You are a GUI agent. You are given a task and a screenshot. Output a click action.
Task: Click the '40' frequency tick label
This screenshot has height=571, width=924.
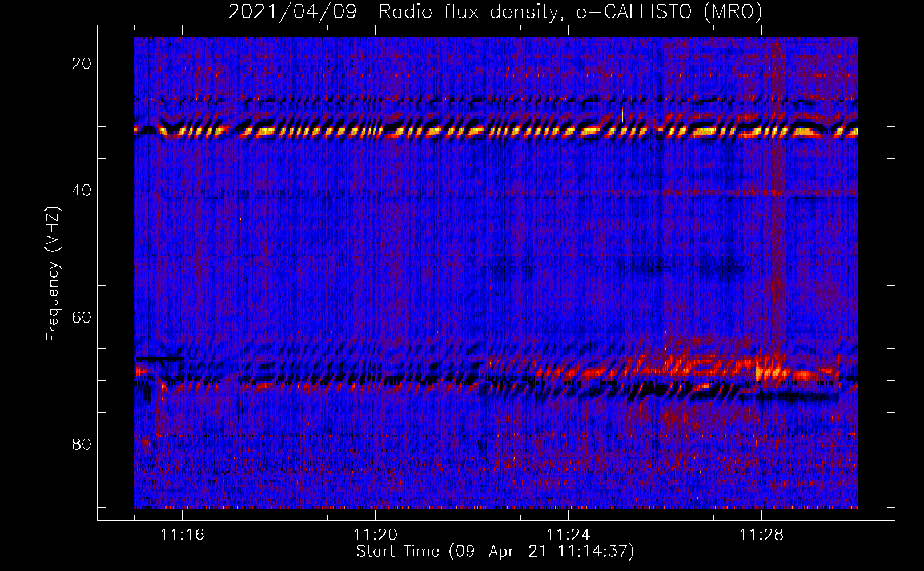click(x=82, y=190)
